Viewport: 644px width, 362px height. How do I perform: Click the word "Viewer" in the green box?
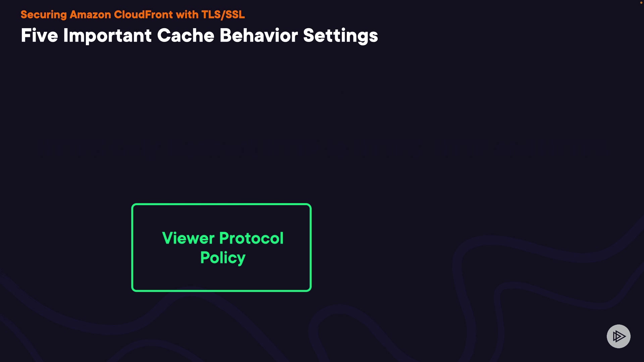point(188,238)
